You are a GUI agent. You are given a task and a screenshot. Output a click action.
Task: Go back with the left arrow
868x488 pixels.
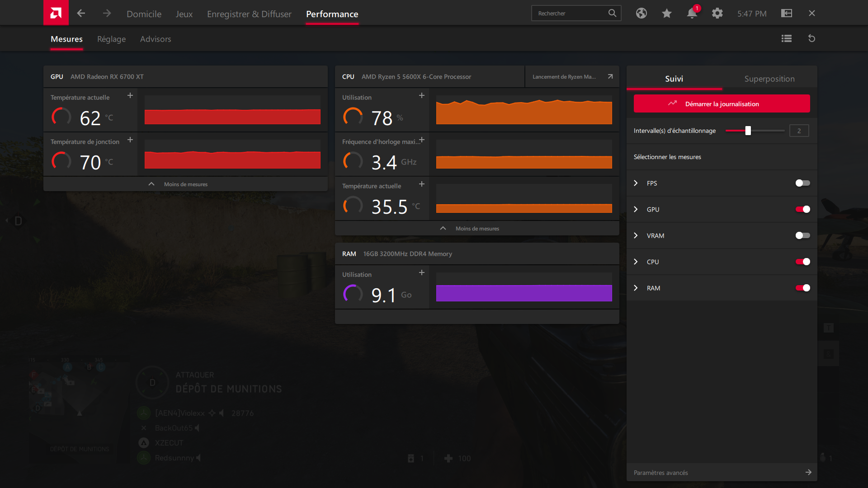81,13
